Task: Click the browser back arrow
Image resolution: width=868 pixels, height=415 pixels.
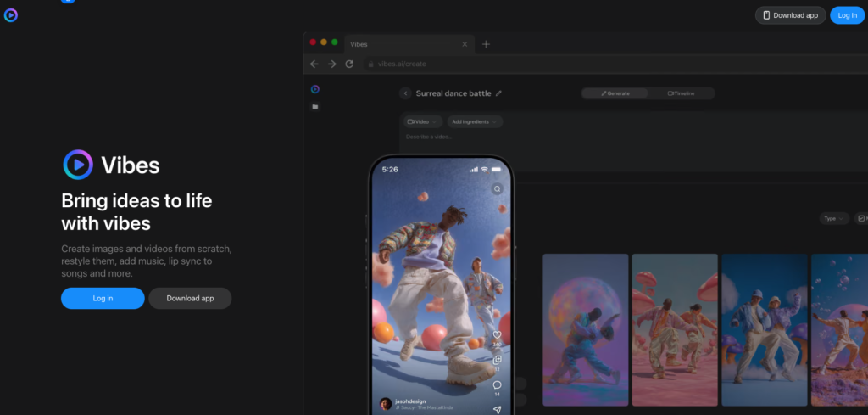Action: click(314, 64)
